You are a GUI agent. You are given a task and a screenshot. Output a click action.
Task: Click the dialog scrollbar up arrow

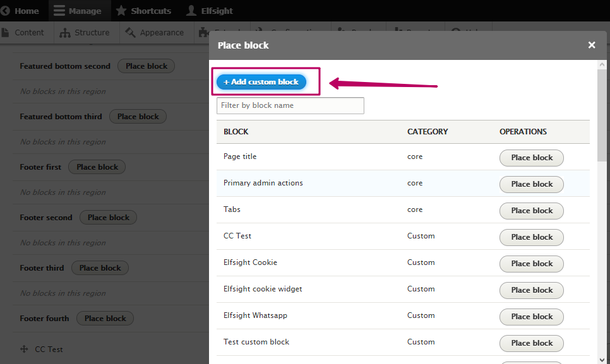pyautogui.click(x=602, y=64)
